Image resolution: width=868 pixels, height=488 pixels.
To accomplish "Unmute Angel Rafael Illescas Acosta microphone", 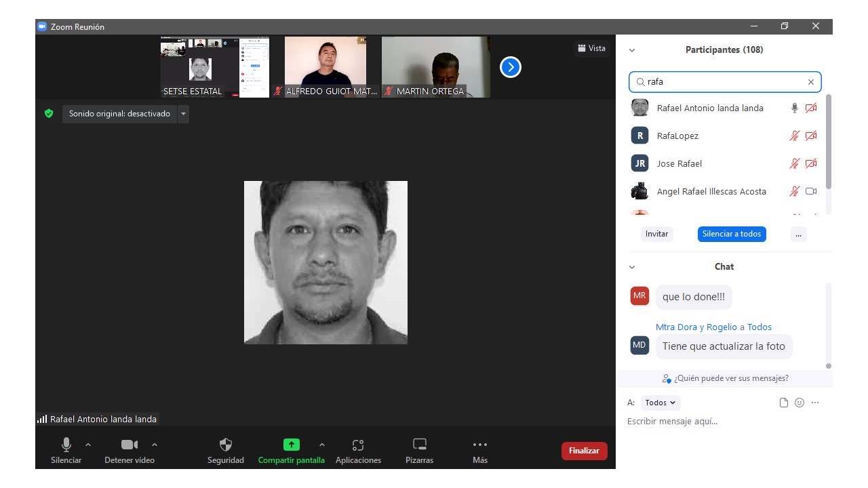I will point(795,191).
